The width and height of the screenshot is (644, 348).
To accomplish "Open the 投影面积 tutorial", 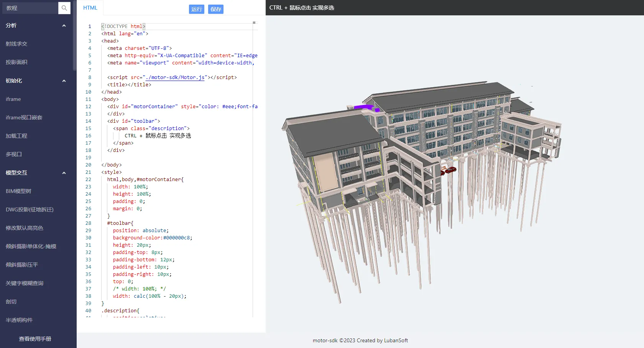I will [16, 62].
